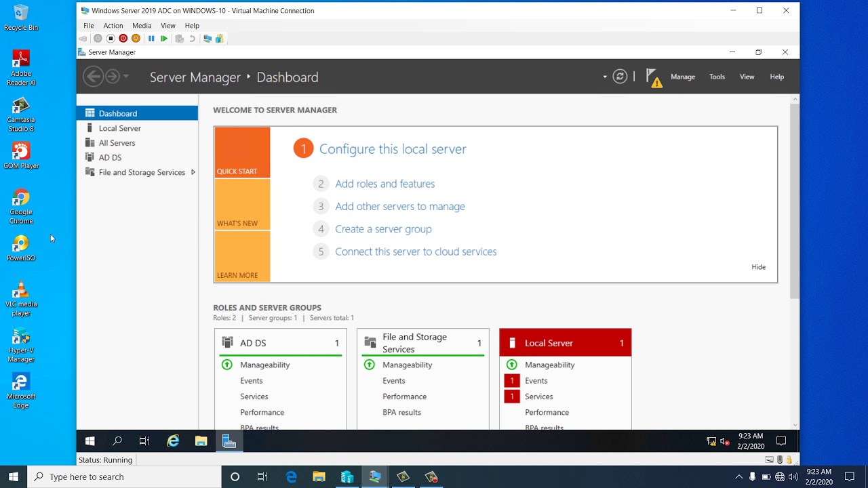Select Dashboard in the sidebar
This screenshot has height=488, width=868.
tap(137, 113)
